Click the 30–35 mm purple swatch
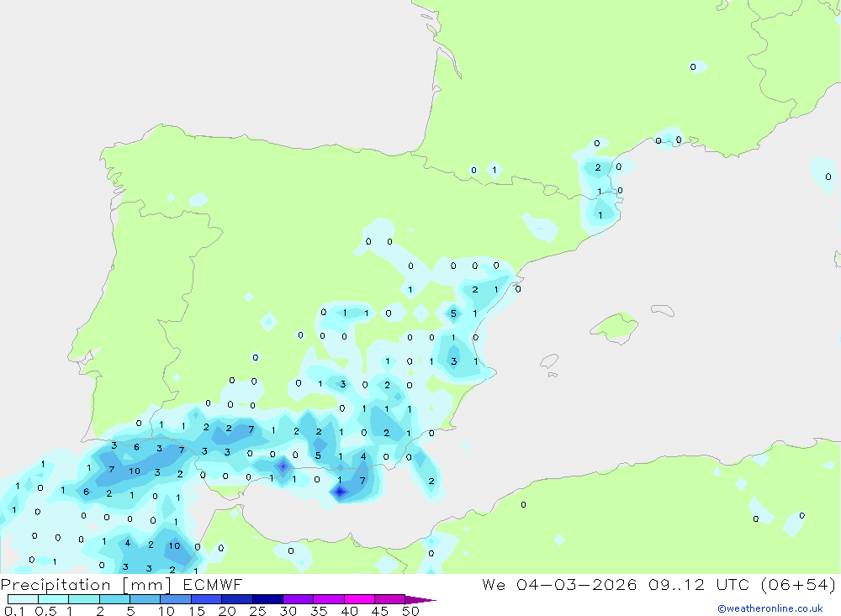Screen dimensions: 841x616 [299, 599]
